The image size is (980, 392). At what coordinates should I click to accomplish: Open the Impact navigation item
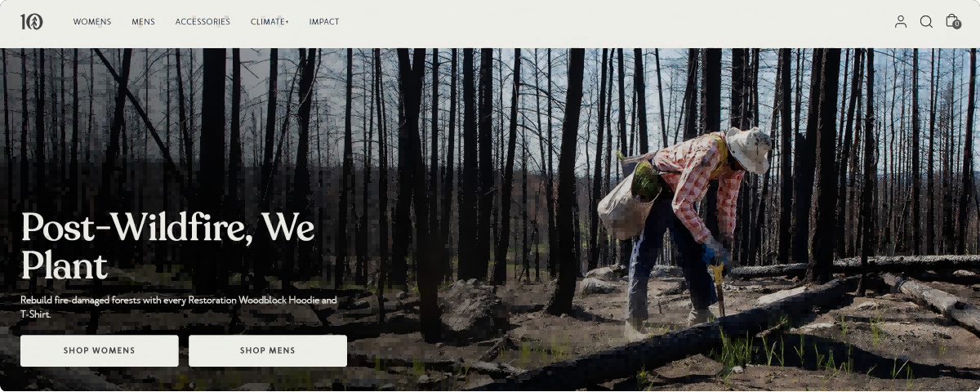(324, 22)
